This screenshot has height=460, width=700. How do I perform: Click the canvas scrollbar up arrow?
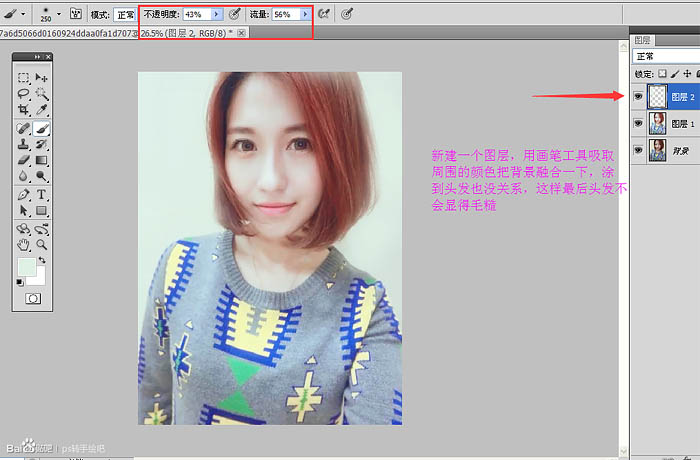(623, 46)
